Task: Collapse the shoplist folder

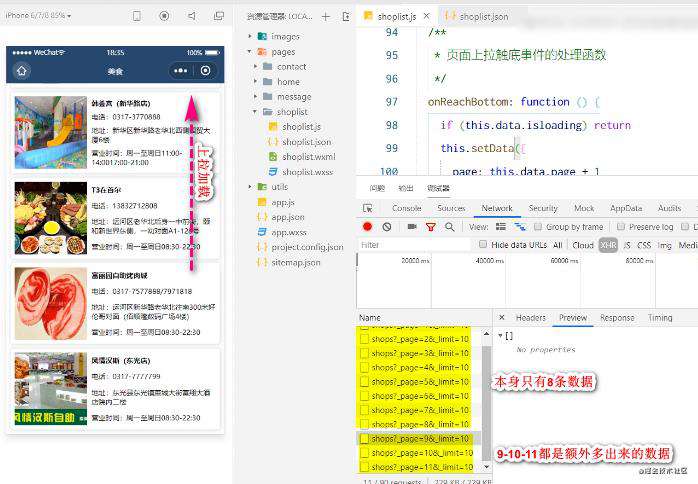Action: pos(256,111)
